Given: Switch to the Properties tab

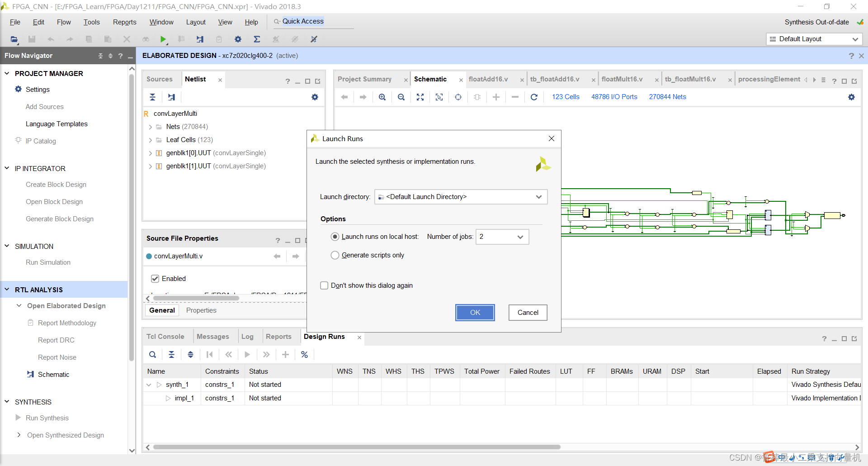Looking at the screenshot, I should click(201, 310).
